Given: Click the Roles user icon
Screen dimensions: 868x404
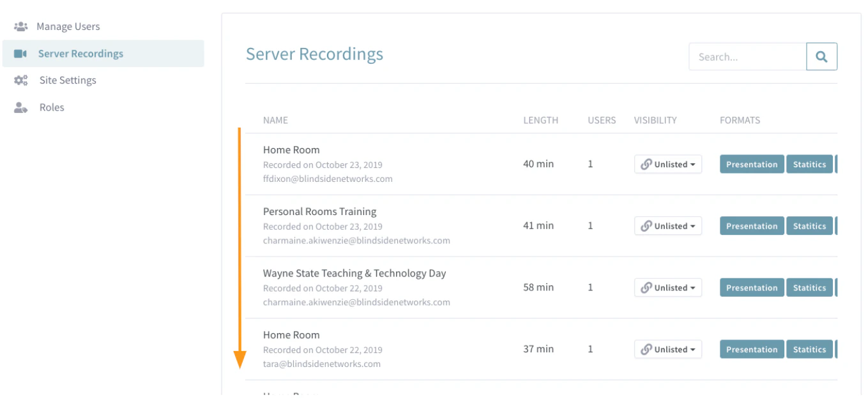Looking at the screenshot, I should coord(21,107).
